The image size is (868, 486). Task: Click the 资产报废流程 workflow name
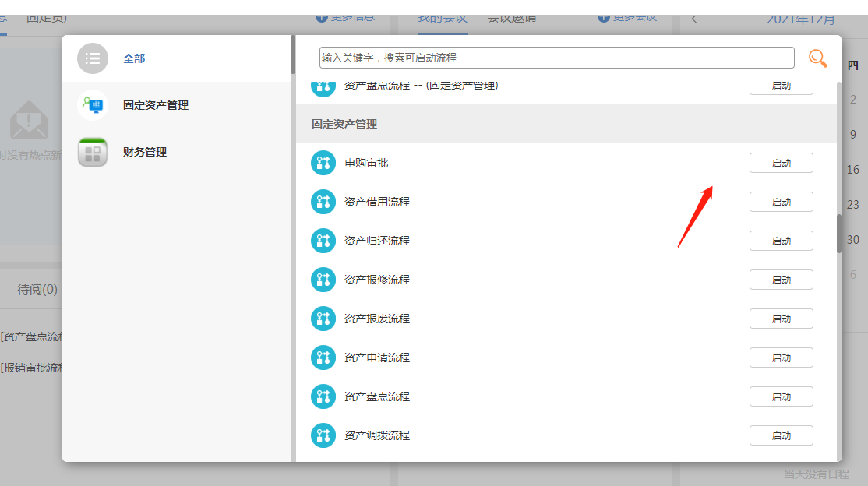tap(377, 319)
